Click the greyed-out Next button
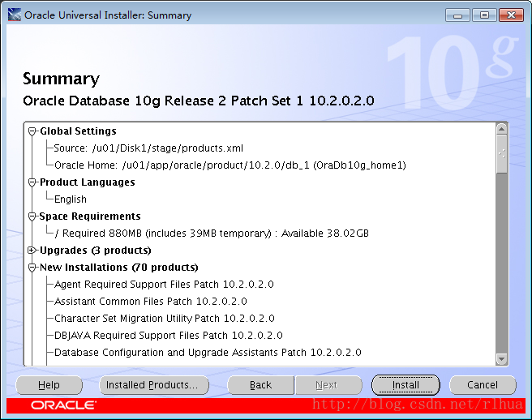 pos(328,385)
